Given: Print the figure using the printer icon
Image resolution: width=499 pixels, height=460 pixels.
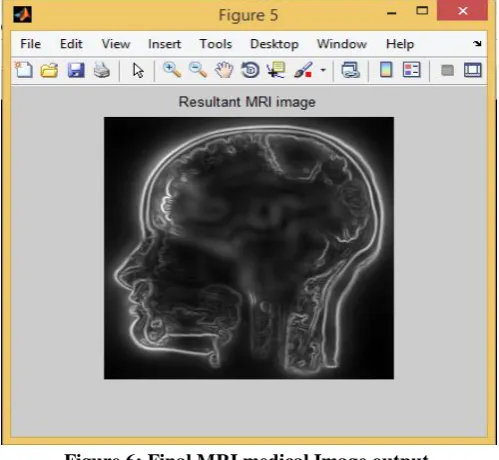Looking at the screenshot, I should tap(101, 70).
